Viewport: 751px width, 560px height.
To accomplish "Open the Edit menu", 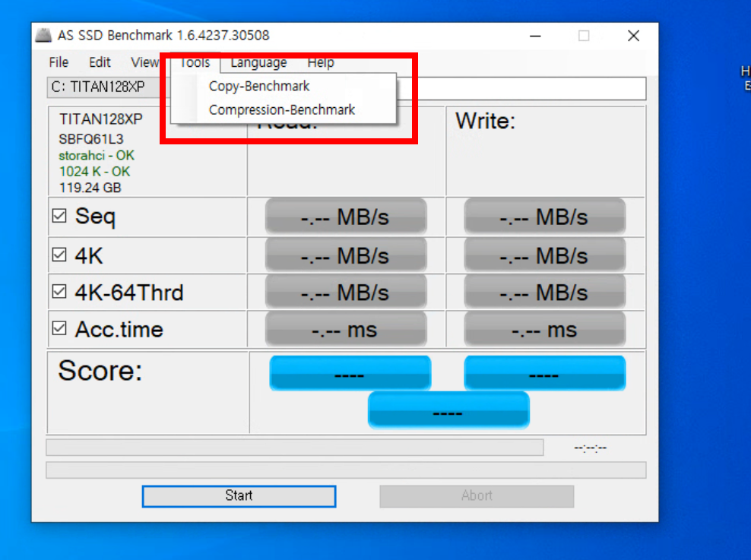I will tap(100, 62).
